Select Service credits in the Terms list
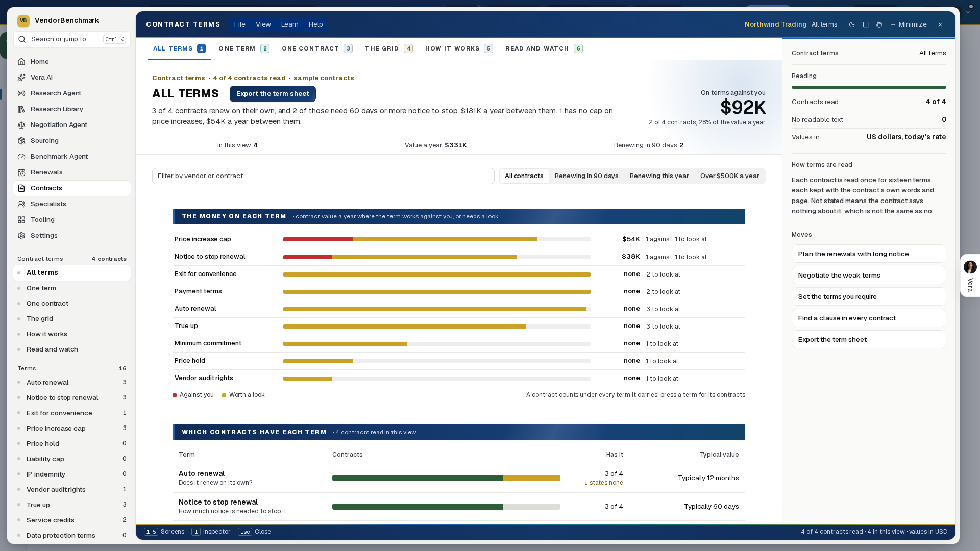 click(x=72, y=520)
